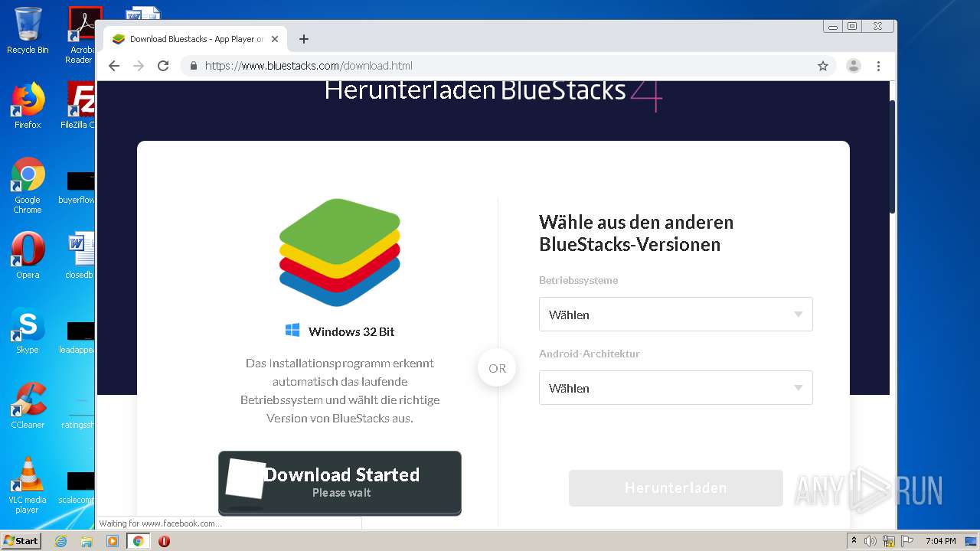Screen dimensions: 980x551
Task: Click the Windows logo beside Windows 32 Bit
Action: pyautogui.click(x=292, y=330)
